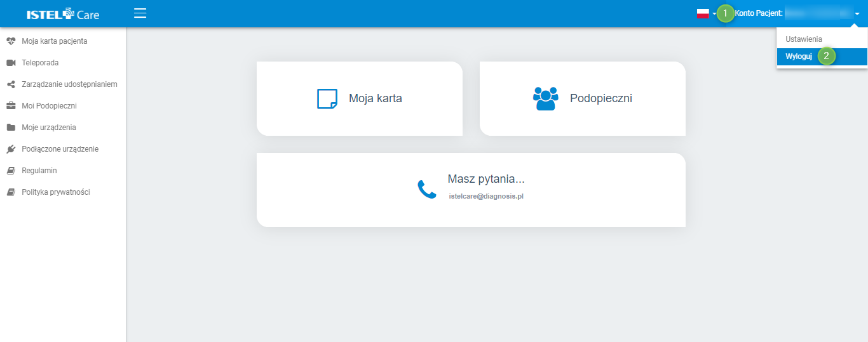Click the video camera icon for Teleporada
This screenshot has height=342, width=868.
[x=10, y=63]
